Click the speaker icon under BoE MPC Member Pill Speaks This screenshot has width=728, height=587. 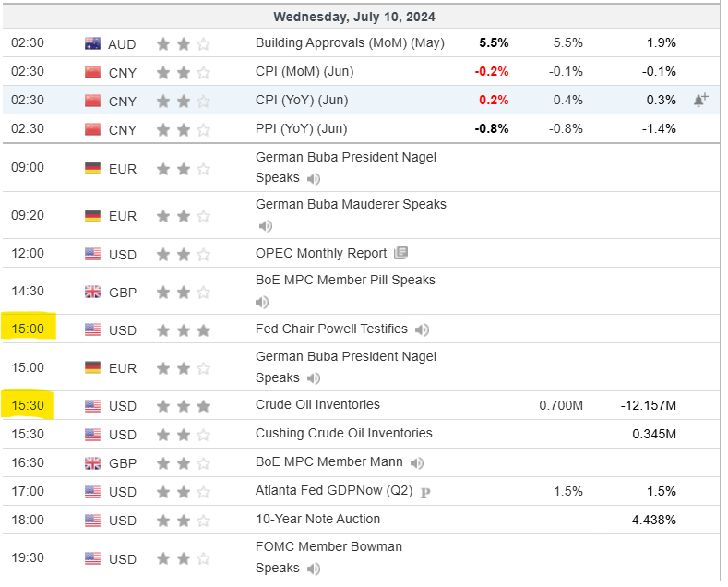click(x=263, y=302)
